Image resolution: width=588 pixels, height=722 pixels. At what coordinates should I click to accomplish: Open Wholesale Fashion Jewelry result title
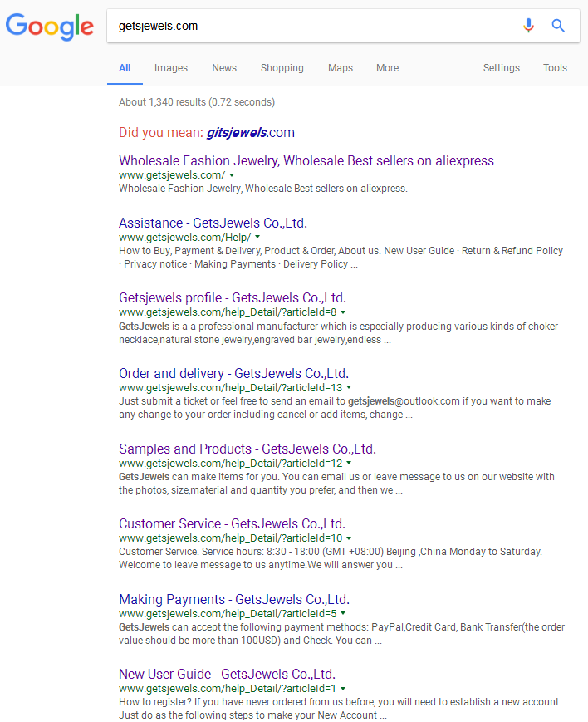click(306, 160)
